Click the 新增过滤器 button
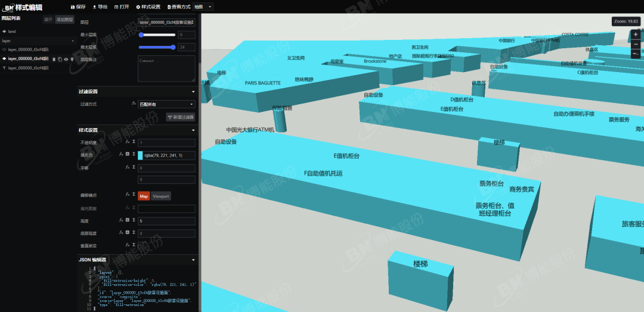The image size is (644, 312). (x=180, y=117)
